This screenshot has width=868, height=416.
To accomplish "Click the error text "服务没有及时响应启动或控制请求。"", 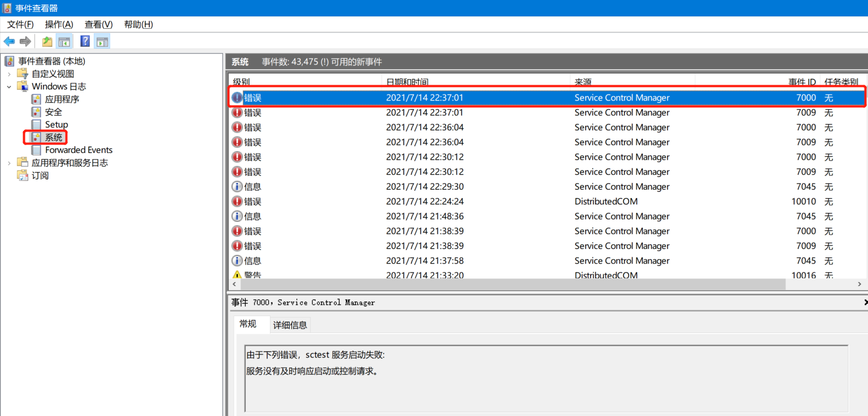I will [x=312, y=371].
